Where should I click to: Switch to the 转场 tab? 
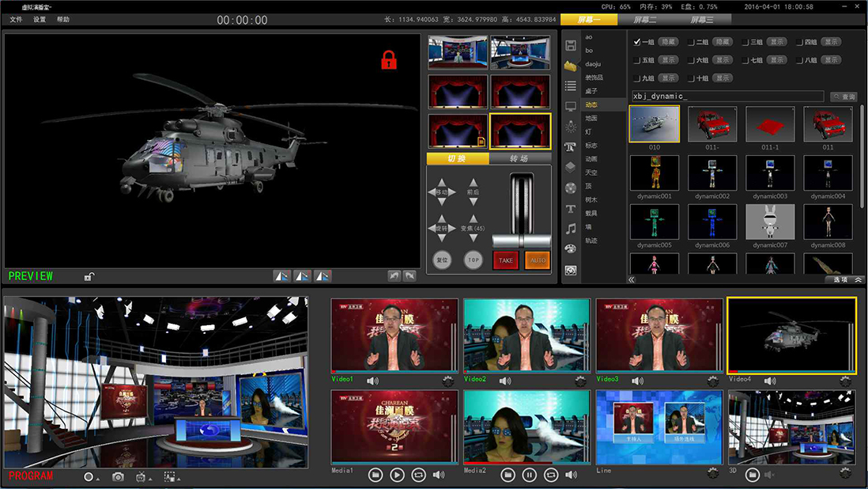pyautogui.click(x=519, y=159)
